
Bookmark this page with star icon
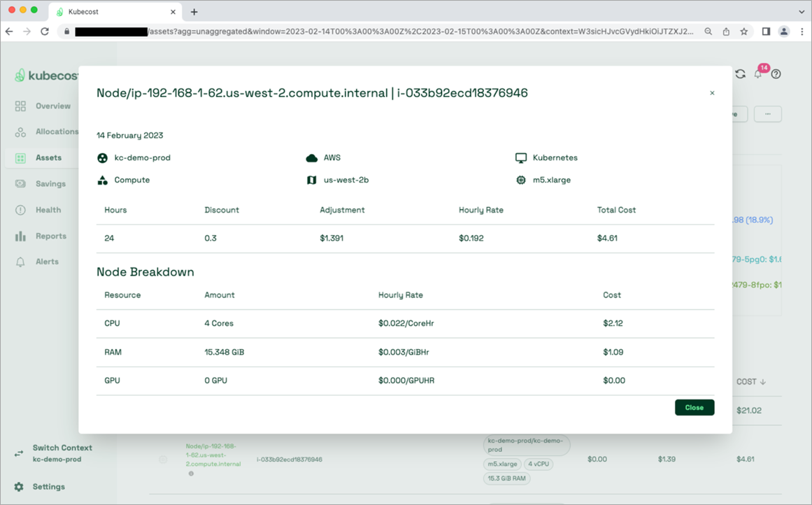744,31
